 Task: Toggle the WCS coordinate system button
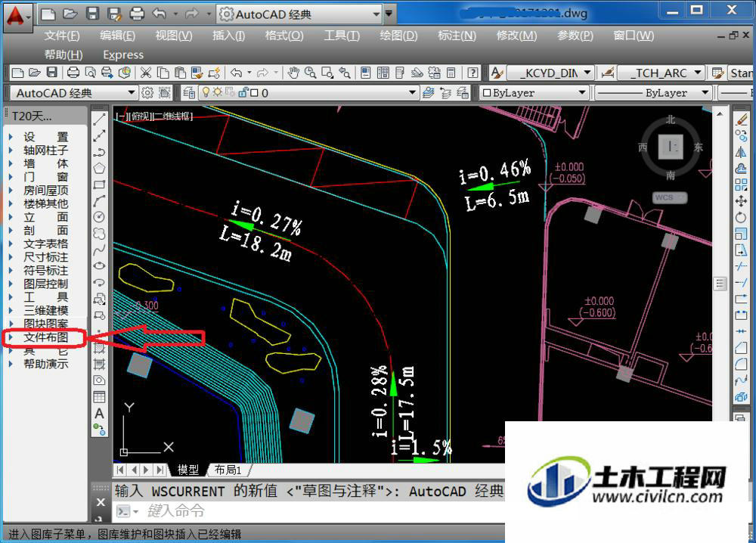(670, 197)
